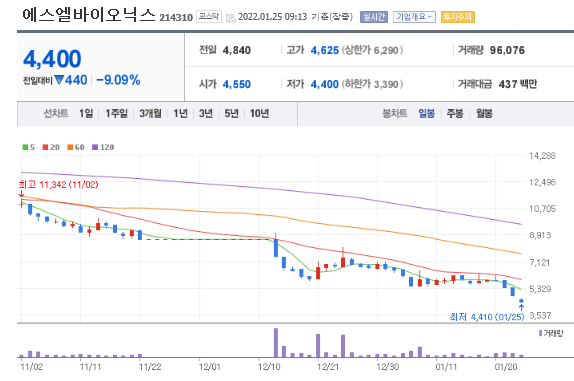This screenshot has height=381, width=574.
Task: Click the purple 120-day moving average swatch
Action: click(x=95, y=147)
